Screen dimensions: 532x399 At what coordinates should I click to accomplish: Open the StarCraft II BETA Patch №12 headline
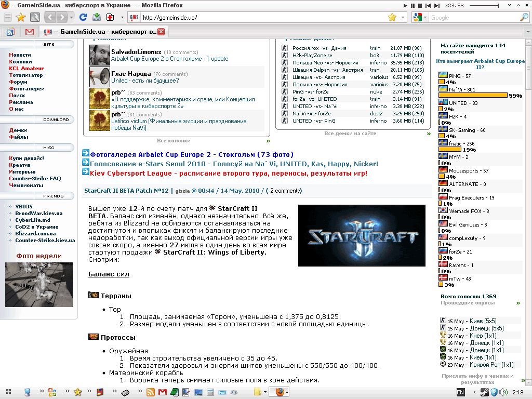126,191
